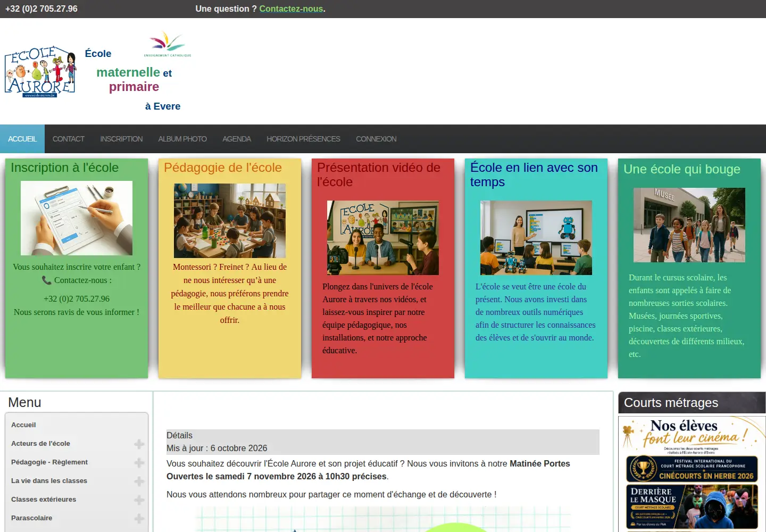Click the video presentation students image
This screenshot has height=532, width=766.
tap(383, 238)
